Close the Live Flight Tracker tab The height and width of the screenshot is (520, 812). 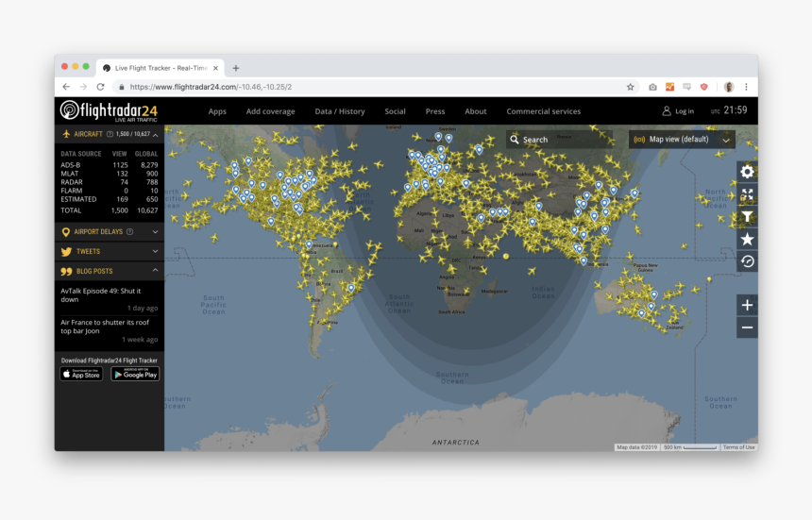click(215, 68)
